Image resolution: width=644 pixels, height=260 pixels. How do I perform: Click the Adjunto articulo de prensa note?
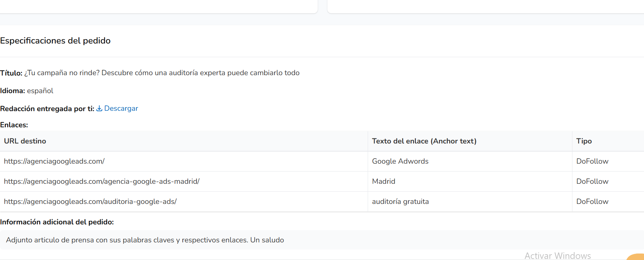[145, 240]
